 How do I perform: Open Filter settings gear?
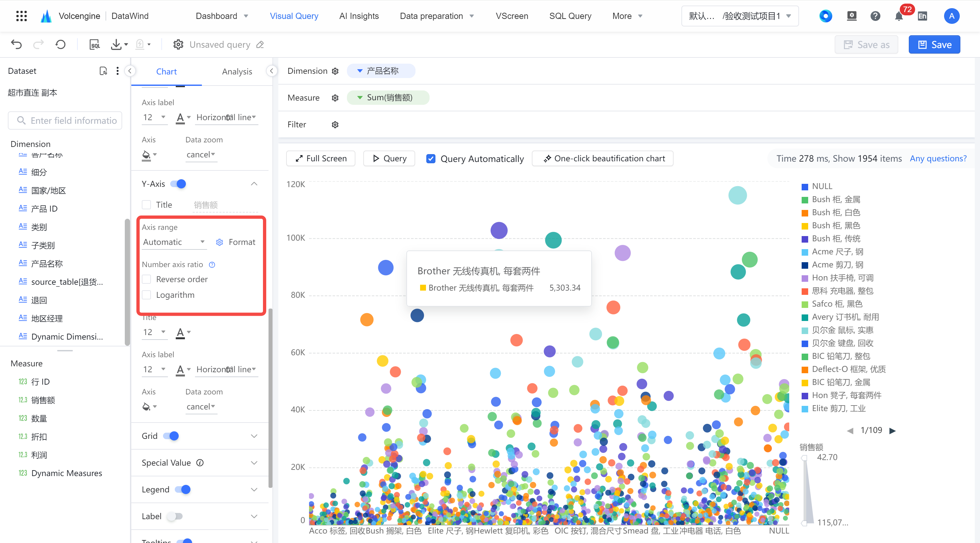point(335,124)
